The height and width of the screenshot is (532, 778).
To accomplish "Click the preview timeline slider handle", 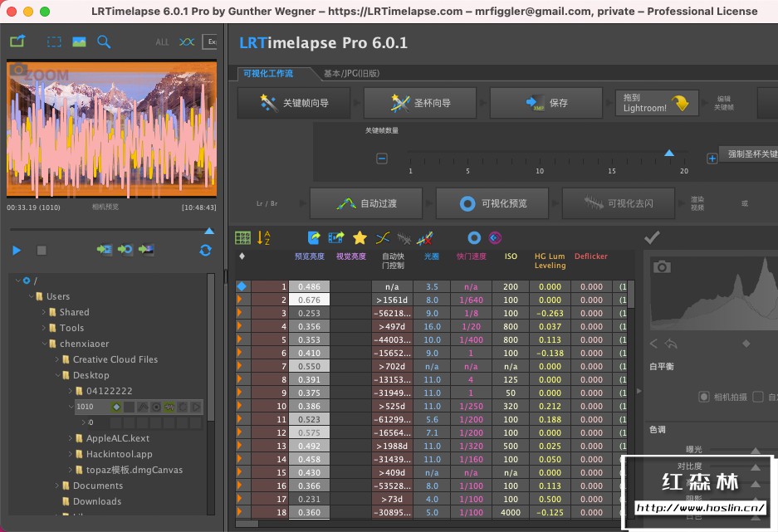I will point(209,231).
